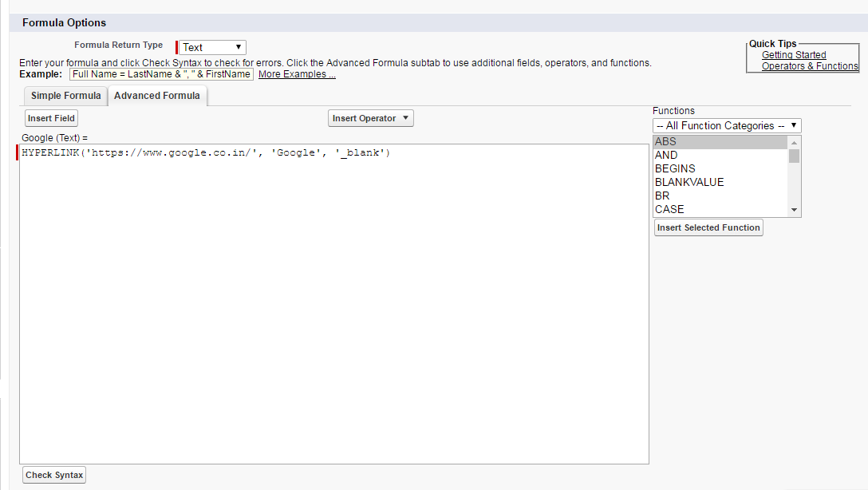The image size is (868, 490).
Task: Open the All Function Categories dropdown
Action: click(x=726, y=125)
